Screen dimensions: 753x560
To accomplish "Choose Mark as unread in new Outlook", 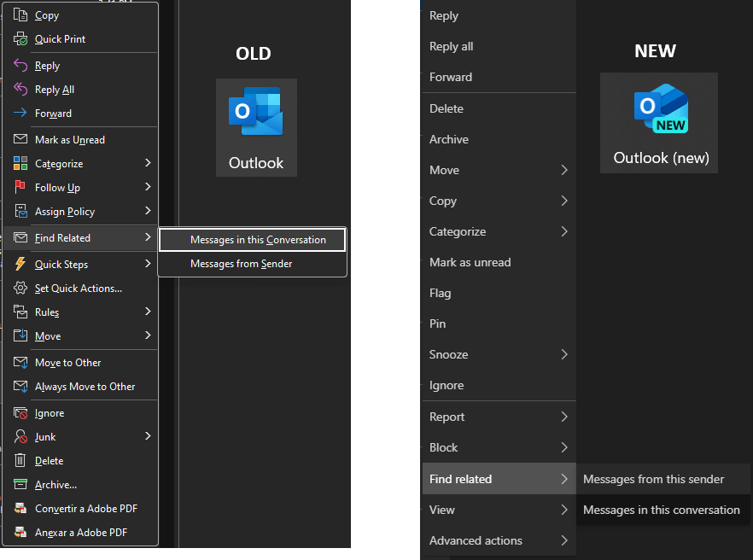I will 499,262.
